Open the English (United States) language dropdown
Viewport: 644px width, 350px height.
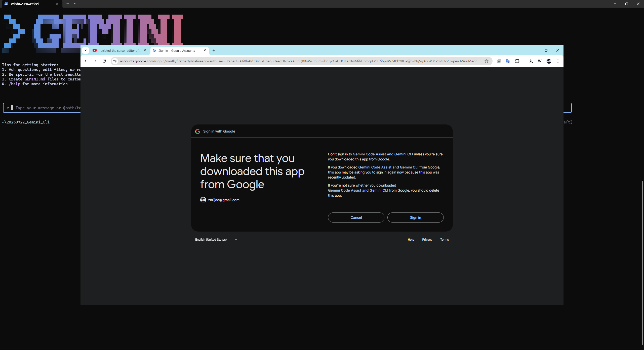point(216,240)
